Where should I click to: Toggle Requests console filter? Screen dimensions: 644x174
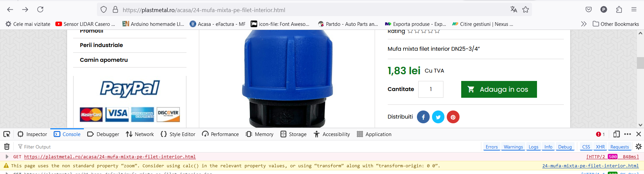pos(620,147)
